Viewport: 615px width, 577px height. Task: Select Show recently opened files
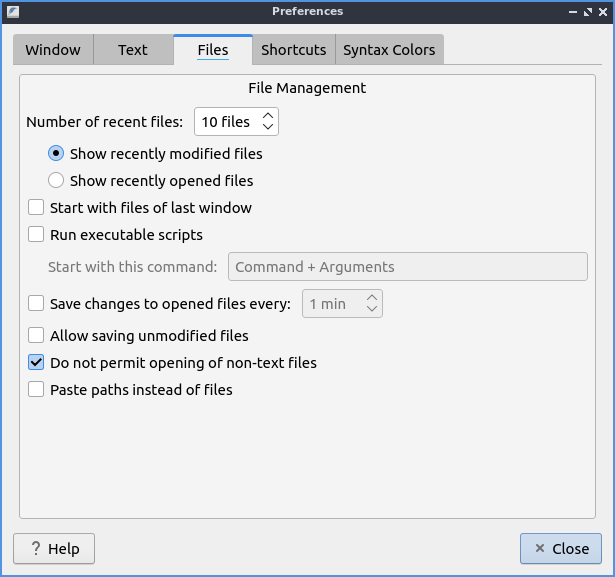[x=57, y=181]
